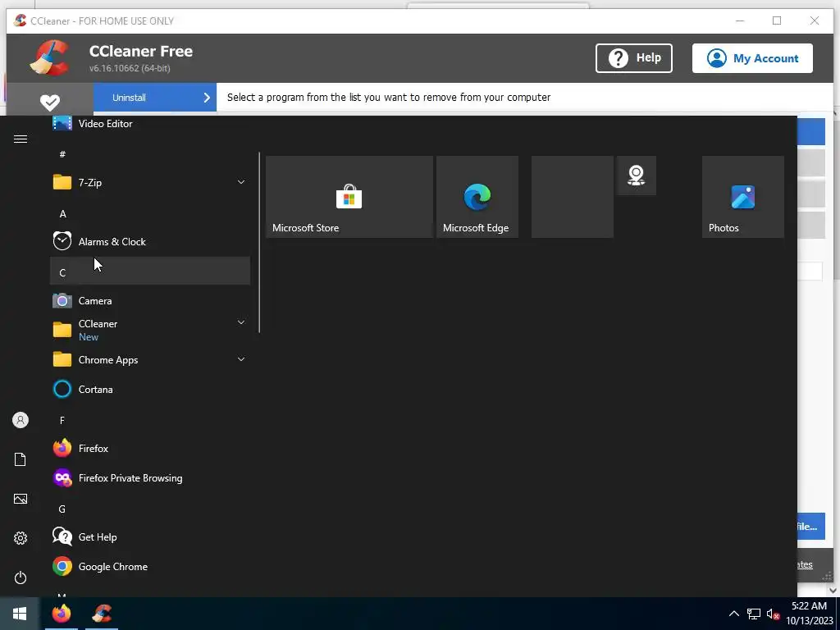Open the user account icon in Start

pos(21,420)
